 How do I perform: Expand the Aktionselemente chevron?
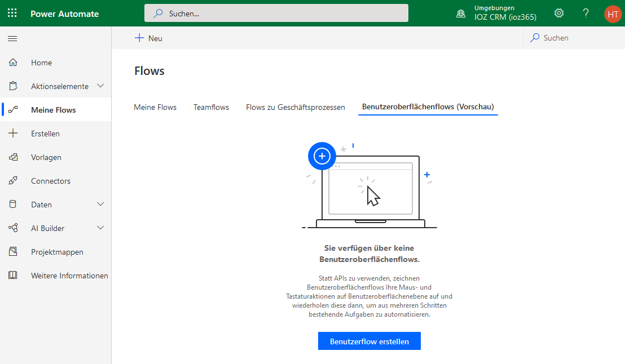(x=100, y=86)
